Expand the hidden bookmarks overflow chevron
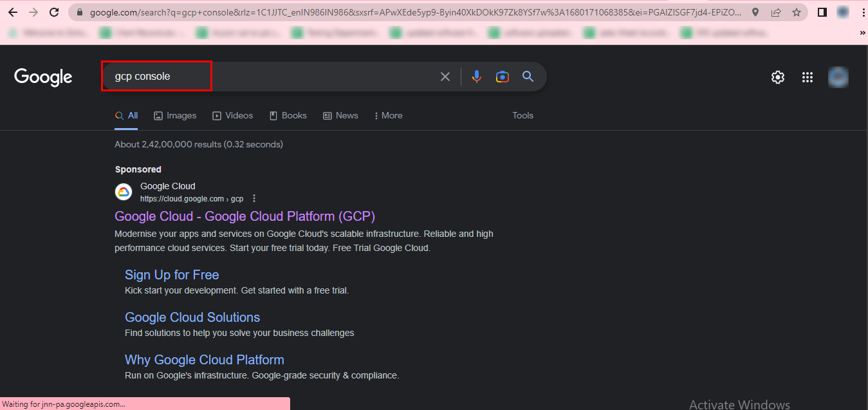Screen dimensions: 868x410 click(862, 32)
